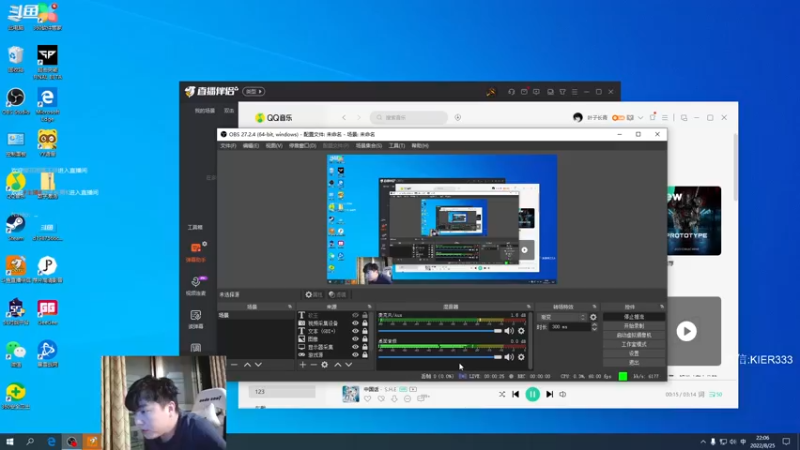Adjust 麦克风/Aux volume slider
The image size is (800, 450).
tap(440, 331)
